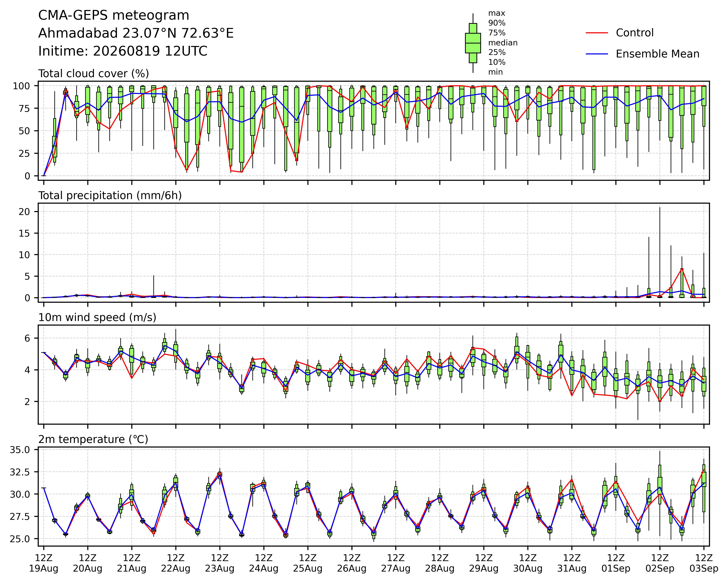Click the 10m wind speed panel title
728x583 pixels.
(97, 318)
